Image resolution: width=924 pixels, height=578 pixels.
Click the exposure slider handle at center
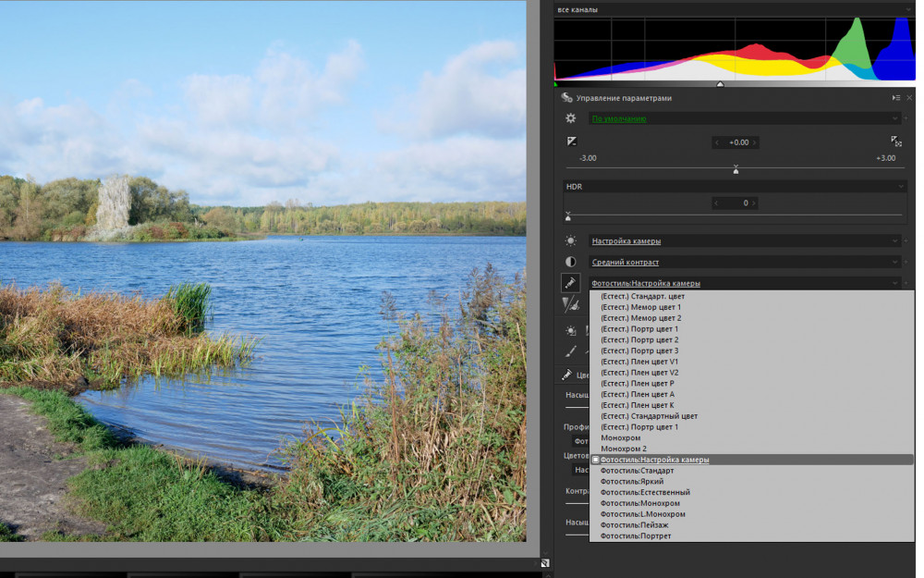[736, 170]
